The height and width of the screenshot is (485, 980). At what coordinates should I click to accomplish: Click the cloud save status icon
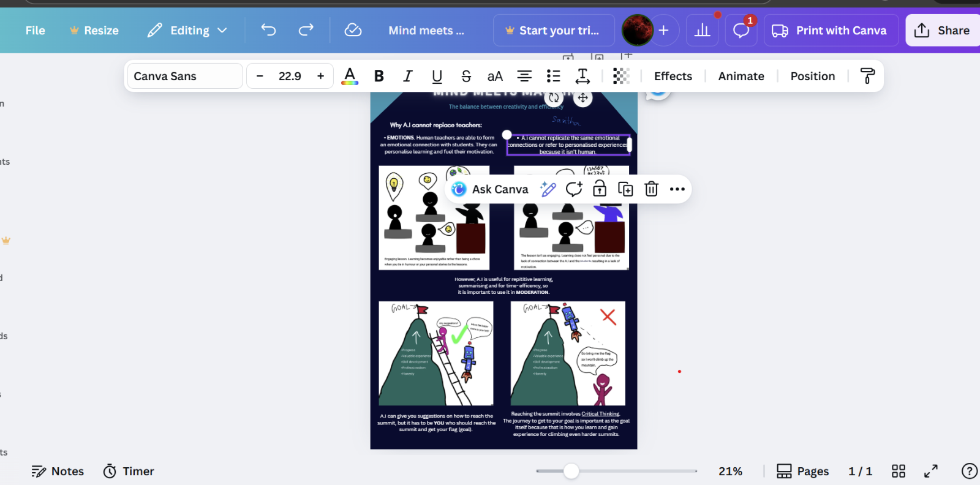click(x=353, y=30)
